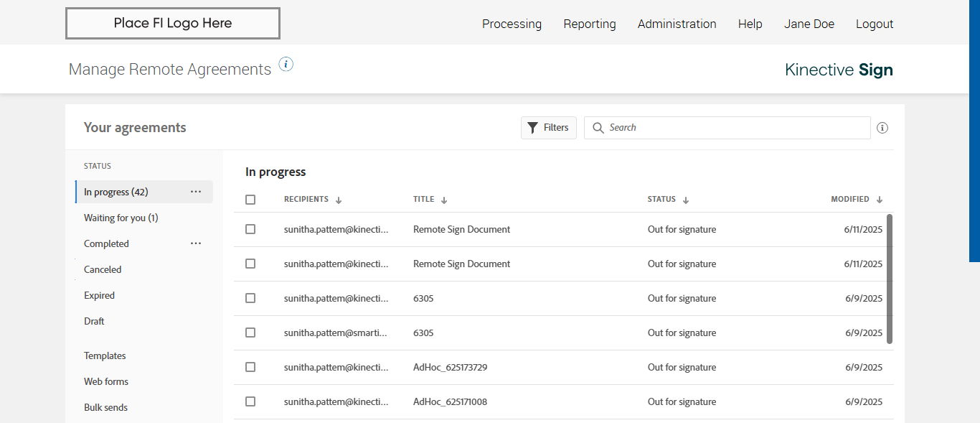Sort by Modified column arrow
This screenshot has width=980, height=423.
point(880,200)
